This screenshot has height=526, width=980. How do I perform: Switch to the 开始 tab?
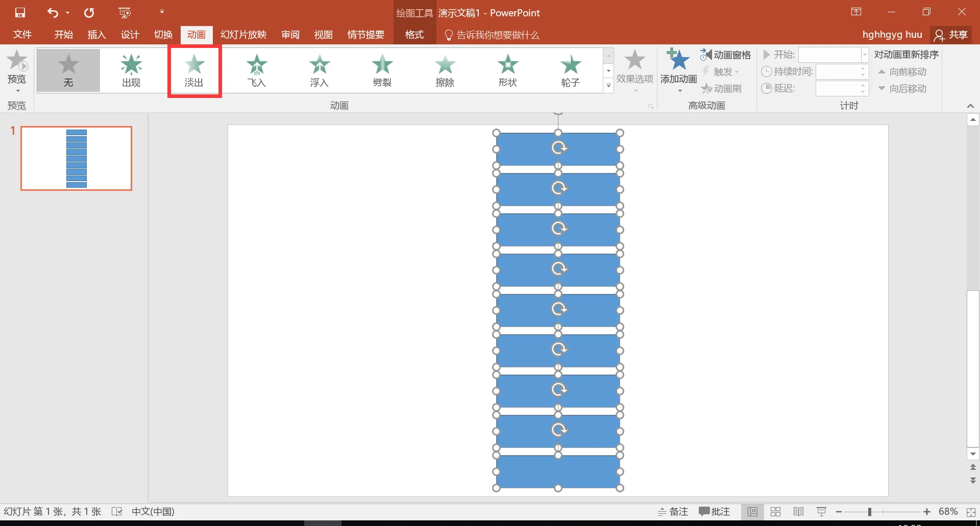[64, 35]
